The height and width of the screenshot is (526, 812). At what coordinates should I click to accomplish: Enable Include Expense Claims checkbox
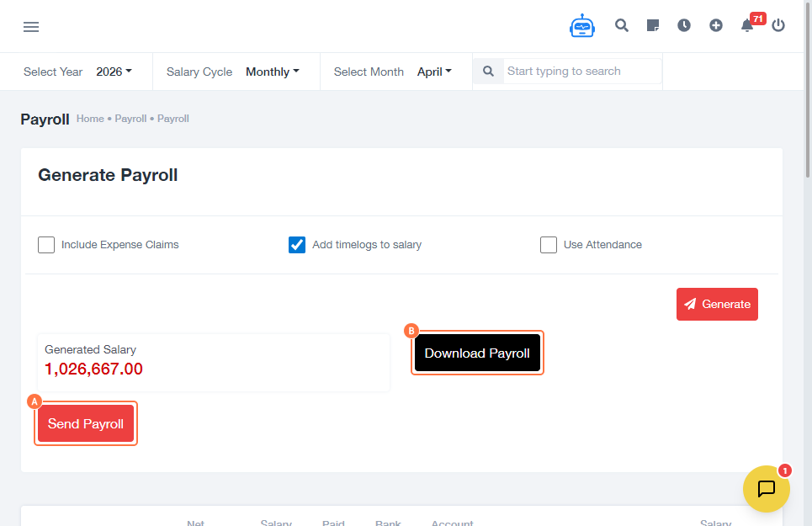click(x=46, y=245)
